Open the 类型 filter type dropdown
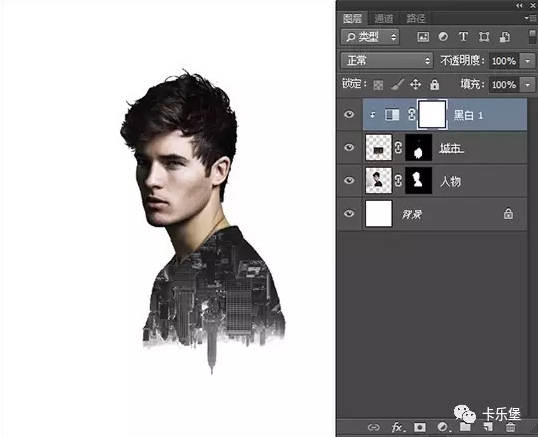 pos(370,37)
